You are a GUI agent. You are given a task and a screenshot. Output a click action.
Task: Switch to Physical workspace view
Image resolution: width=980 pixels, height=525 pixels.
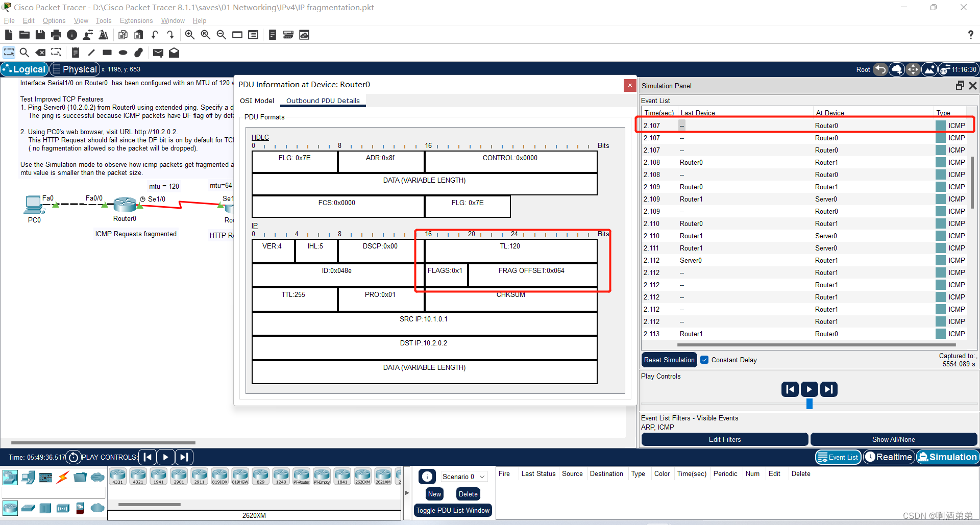pos(75,69)
